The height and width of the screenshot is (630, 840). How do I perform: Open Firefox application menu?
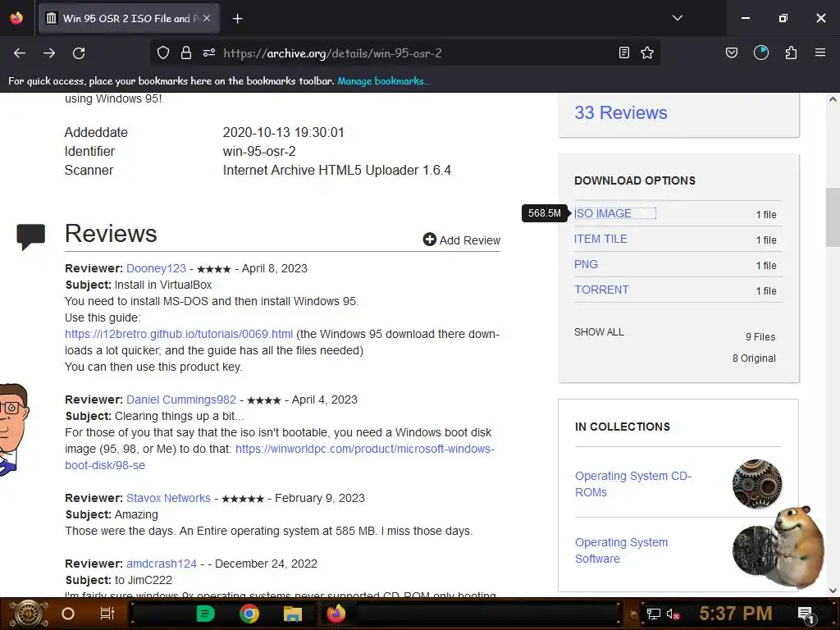coord(820,53)
